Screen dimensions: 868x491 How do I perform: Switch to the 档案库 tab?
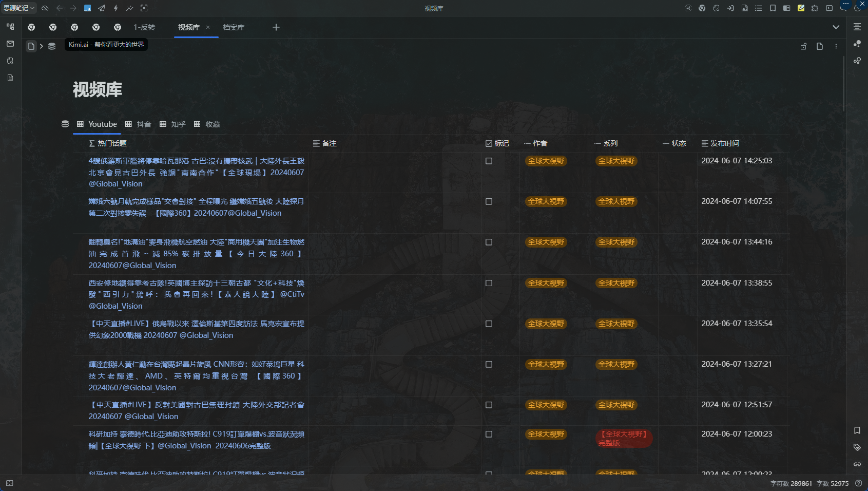(234, 27)
